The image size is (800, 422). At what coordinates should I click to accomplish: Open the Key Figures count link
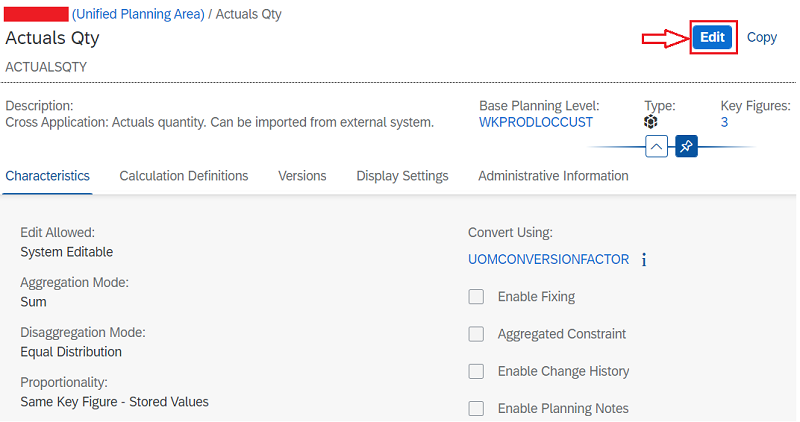[724, 122]
